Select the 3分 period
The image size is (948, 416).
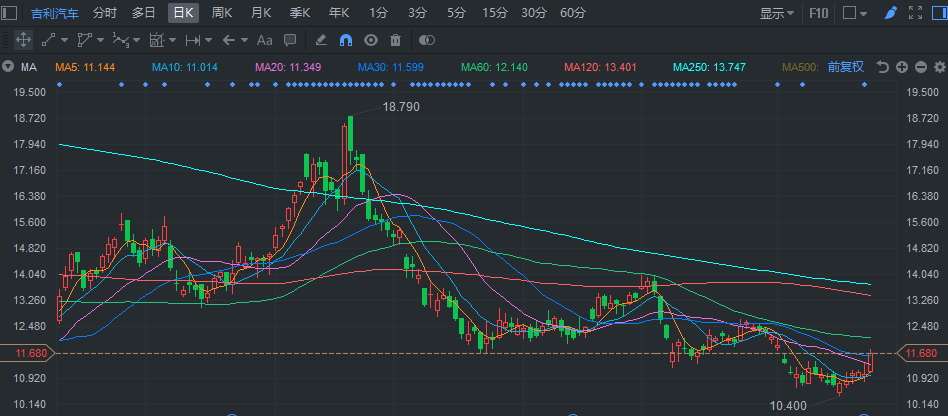coord(417,13)
